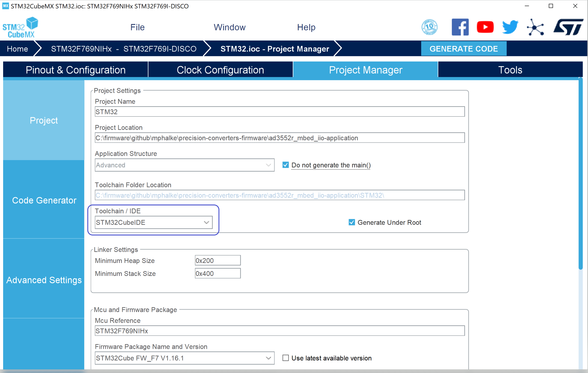Switch to Clock Configuration tab
Viewport: 588px width, 373px height.
click(221, 70)
